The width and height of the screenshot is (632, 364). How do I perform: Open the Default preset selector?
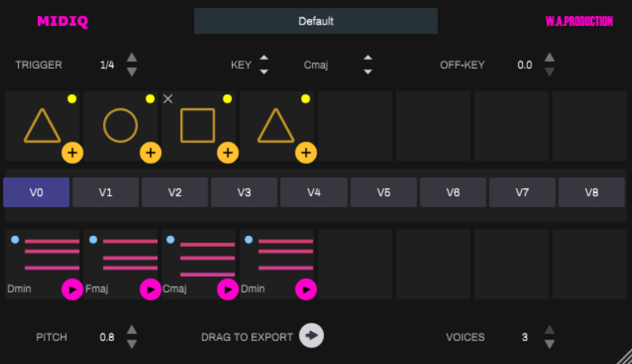coord(316,21)
